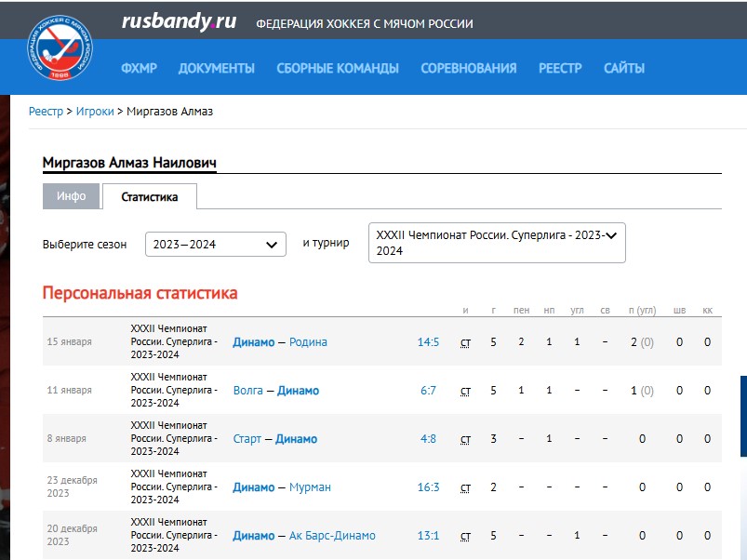Open the ФХМР menu item
The height and width of the screenshot is (560, 747).
click(x=139, y=68)
